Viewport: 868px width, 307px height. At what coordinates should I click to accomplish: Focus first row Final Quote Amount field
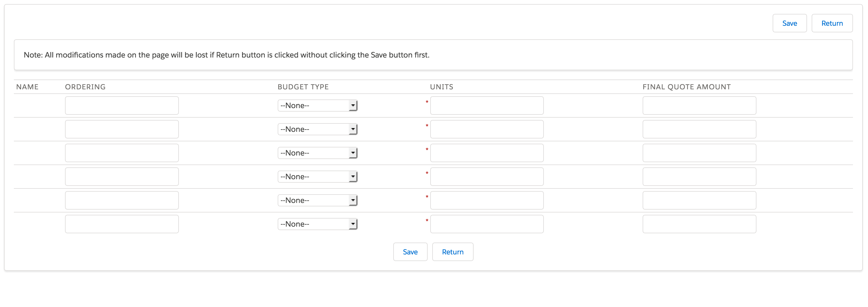pos(699,106)
